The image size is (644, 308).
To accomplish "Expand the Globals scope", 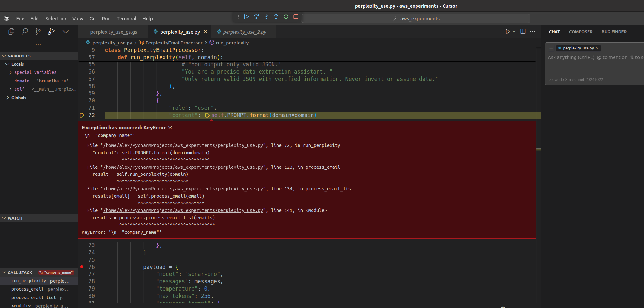I will (x=8, y=98).
